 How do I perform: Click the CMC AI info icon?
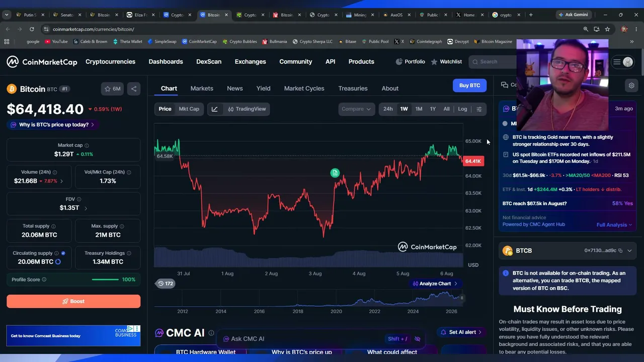tap(211, 333)
